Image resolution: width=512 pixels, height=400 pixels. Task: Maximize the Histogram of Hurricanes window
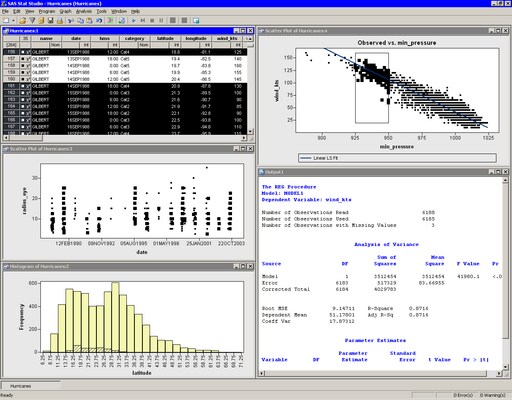click(243, 266)
